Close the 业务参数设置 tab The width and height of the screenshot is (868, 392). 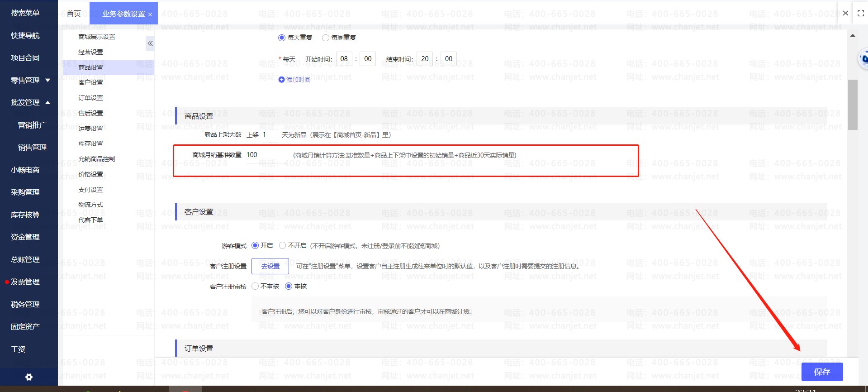(150, 14)
